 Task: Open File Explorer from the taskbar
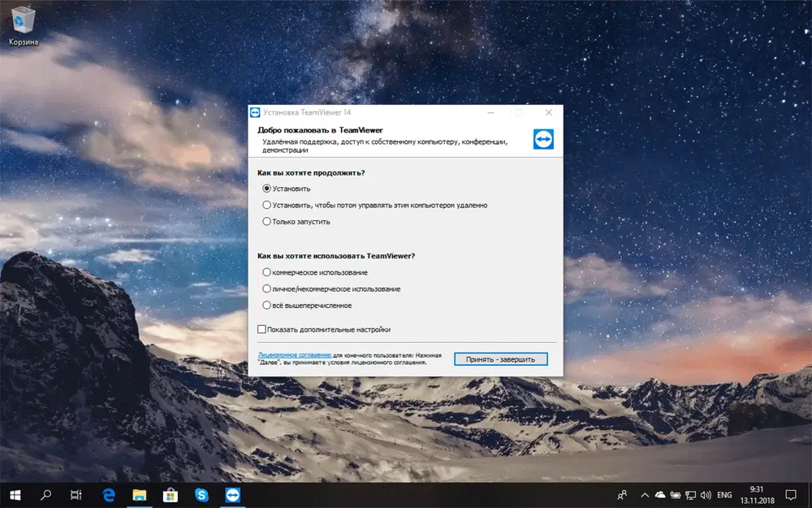click(x=140, y=495)
